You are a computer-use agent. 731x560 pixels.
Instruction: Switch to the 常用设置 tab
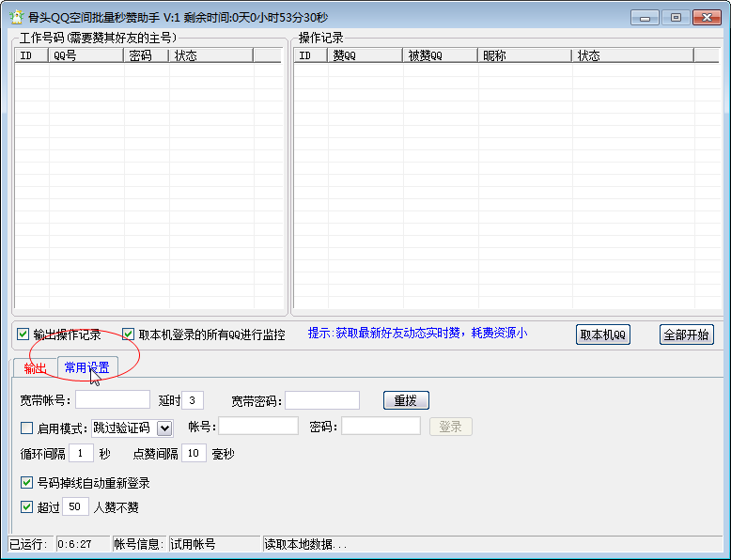click(x=87, y=367)
